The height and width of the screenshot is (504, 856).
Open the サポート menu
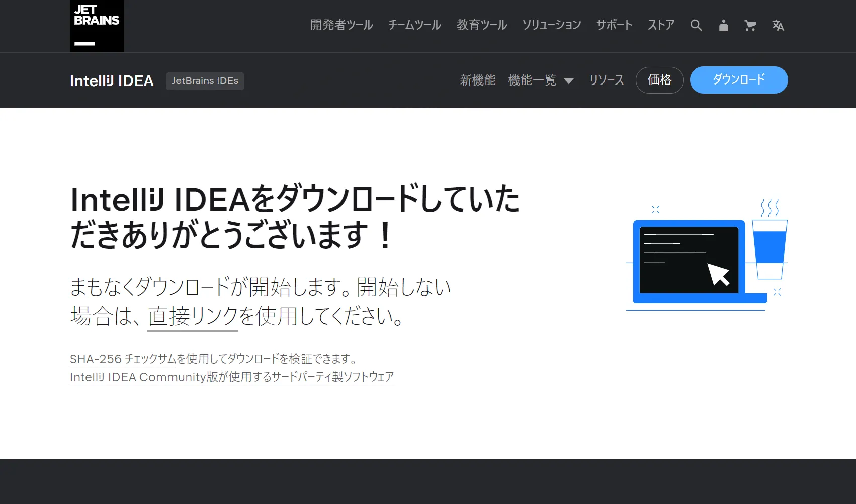(615, 25)
